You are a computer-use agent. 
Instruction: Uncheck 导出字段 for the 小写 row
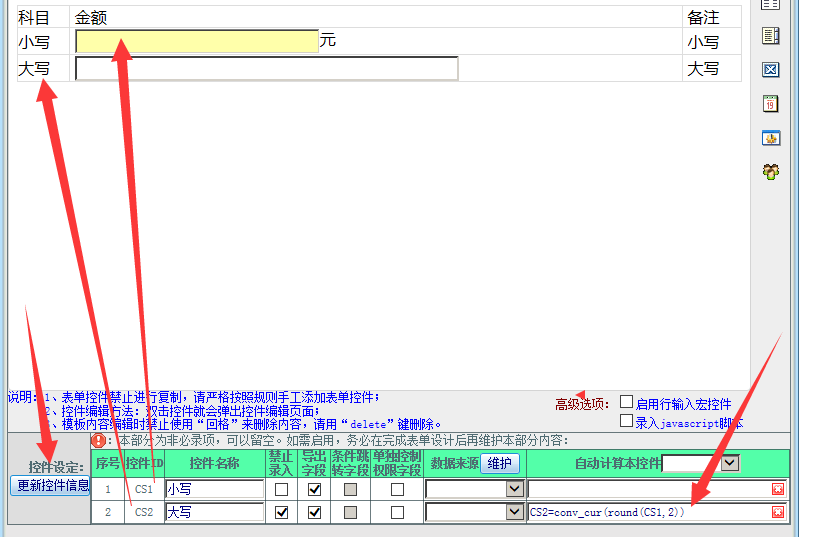coord(315,489)
